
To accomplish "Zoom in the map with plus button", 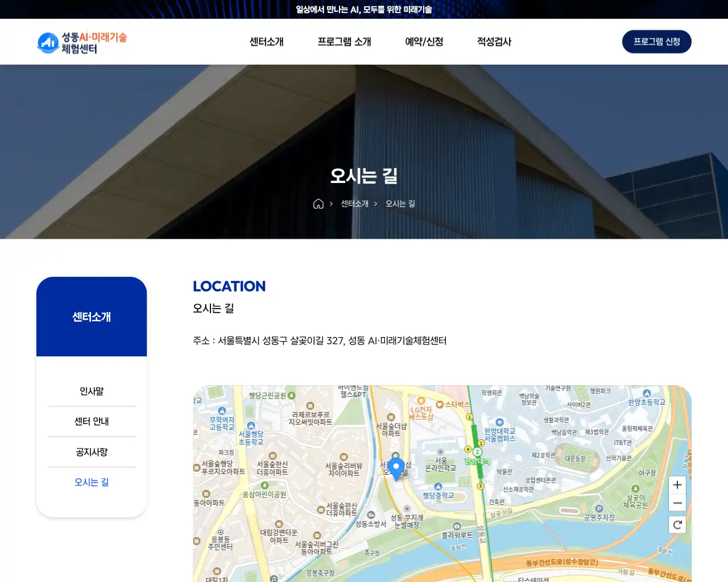I will pos(677,485).
